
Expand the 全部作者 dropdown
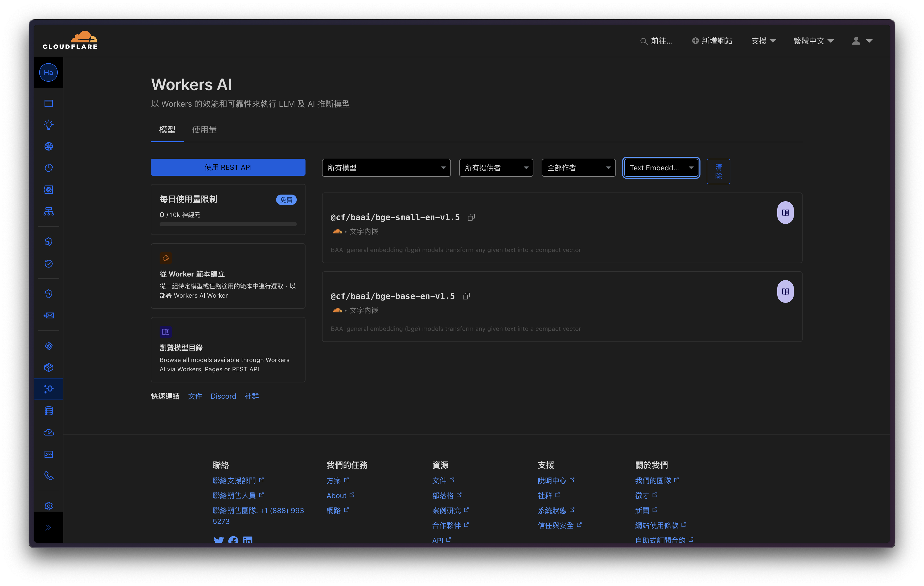578,168
